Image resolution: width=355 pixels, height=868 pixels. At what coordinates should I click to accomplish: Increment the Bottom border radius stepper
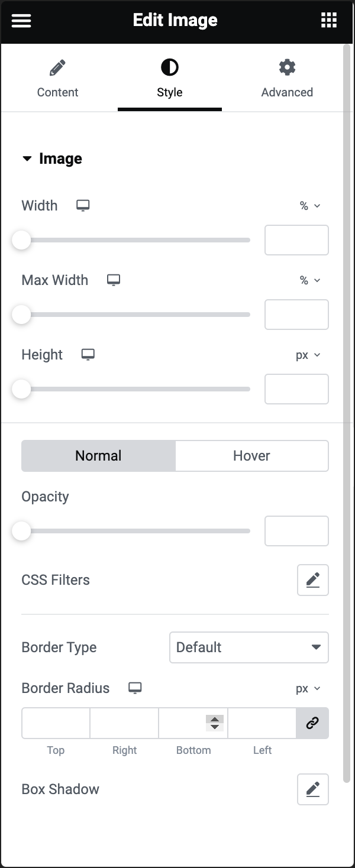click(x=215, y=719)
